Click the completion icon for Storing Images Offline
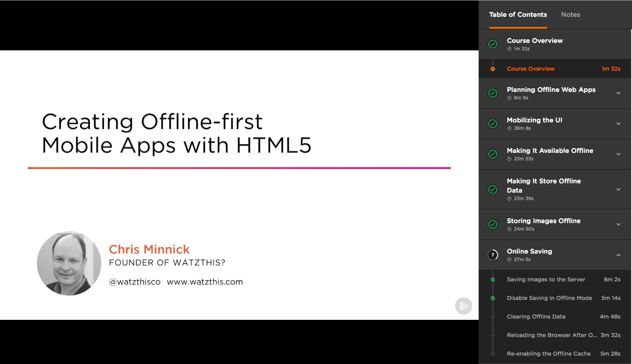This screenshot has height=364, width=632. (492, 224)
